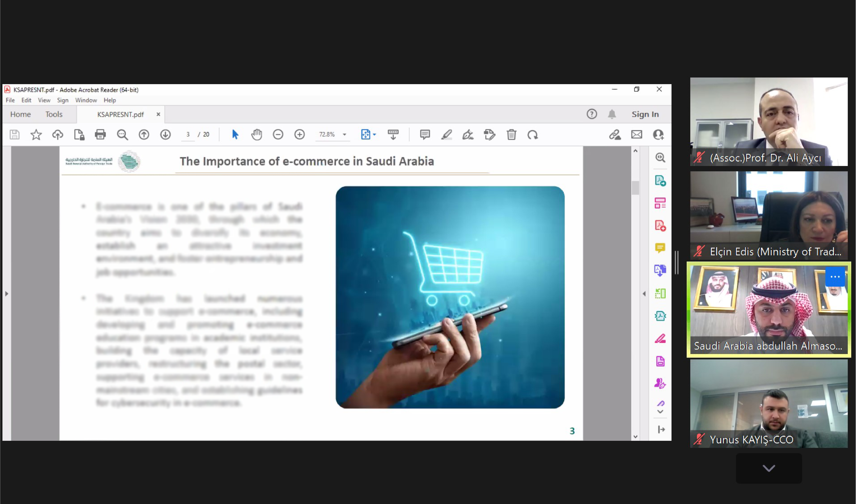Expand more tools chevron in right pane

tap(660, 412)
